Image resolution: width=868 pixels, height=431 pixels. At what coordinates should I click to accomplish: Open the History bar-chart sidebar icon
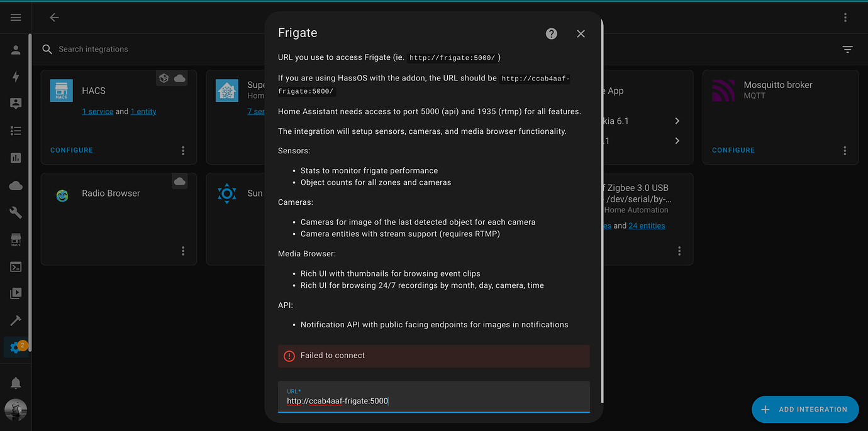coord(16,157)
